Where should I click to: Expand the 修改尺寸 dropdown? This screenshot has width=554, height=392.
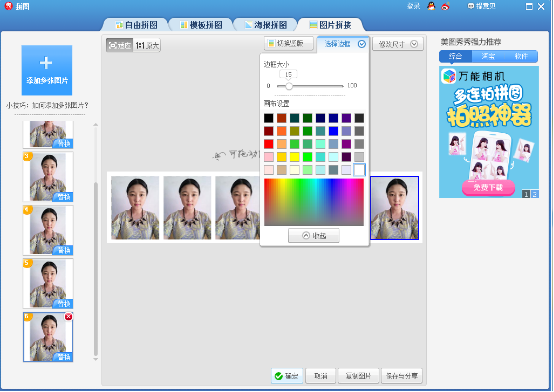[x=398, y=44]
